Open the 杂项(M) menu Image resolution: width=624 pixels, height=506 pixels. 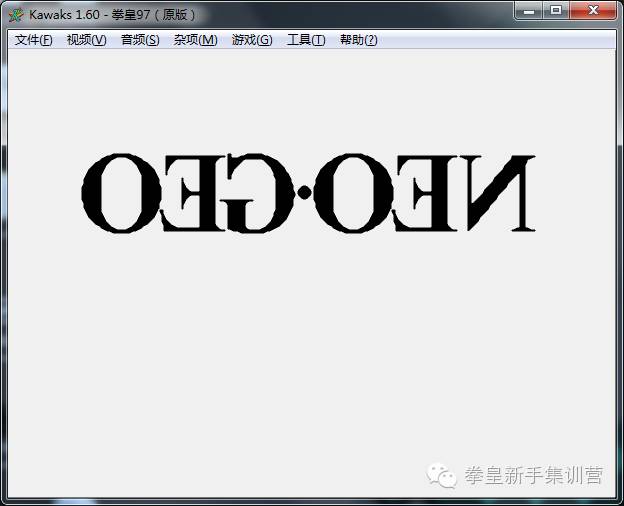195,40
